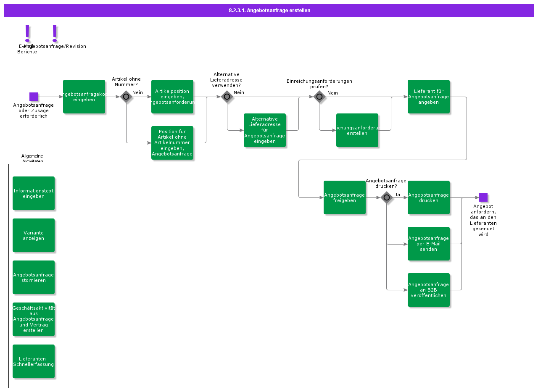
Task: Open 'Angebotsanfrage per E-Mail senden' activity
Action: pos(429,244)
